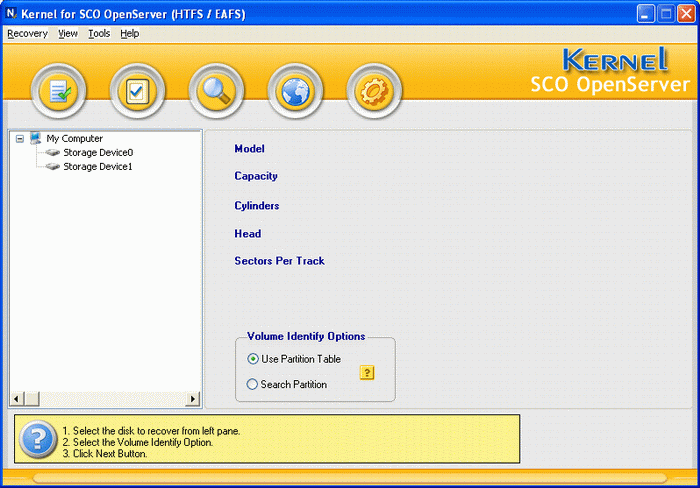Click the checkbox selection toolbar icon
This screenshot has height=488, width=700.
coord(137,91)
